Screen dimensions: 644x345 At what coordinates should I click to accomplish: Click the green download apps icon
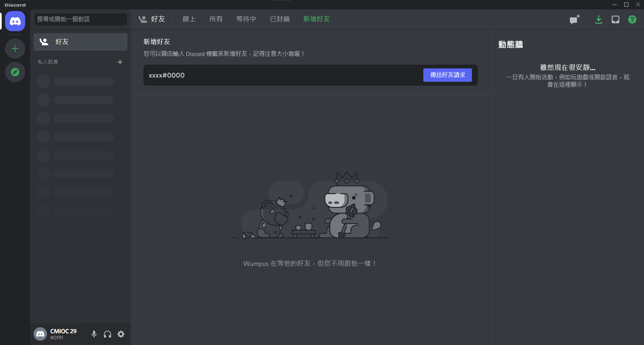click(599, 19)
